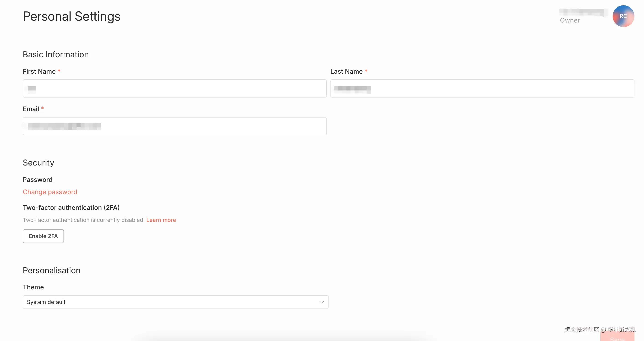Click the Last Name input field

pos(482,88)
